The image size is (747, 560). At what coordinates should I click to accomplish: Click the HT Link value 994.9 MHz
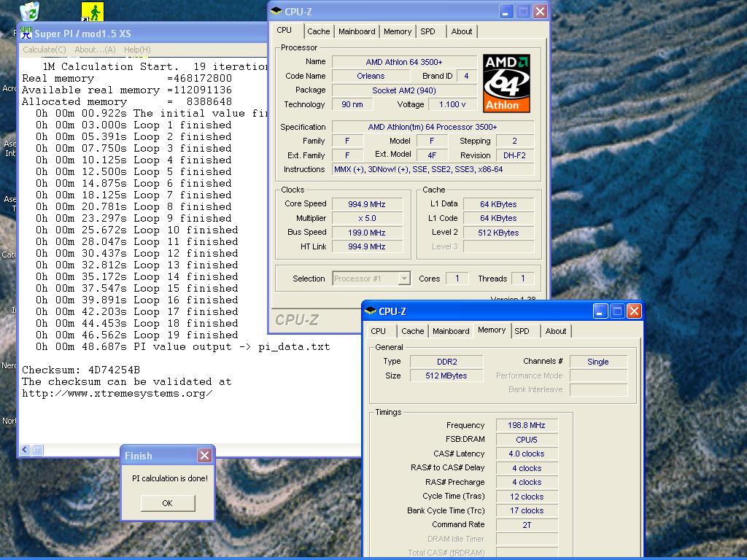click(x=367, y=246)
